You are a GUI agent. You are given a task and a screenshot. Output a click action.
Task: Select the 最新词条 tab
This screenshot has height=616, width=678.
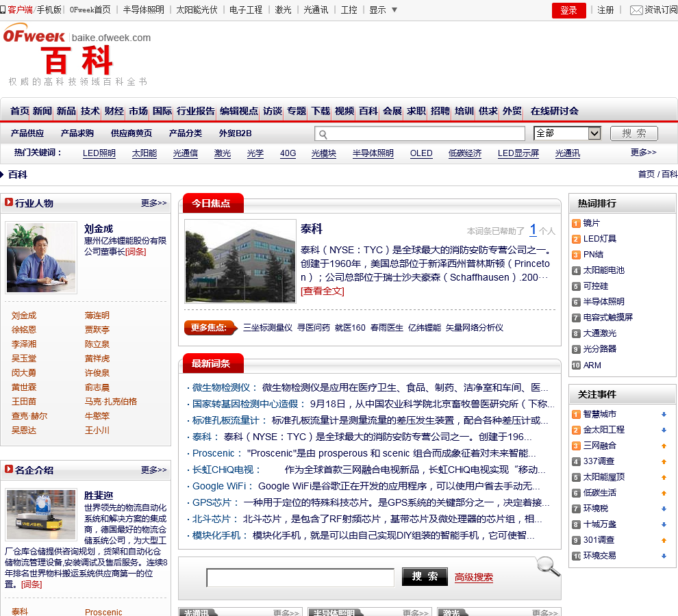click(x=213, y=363)
